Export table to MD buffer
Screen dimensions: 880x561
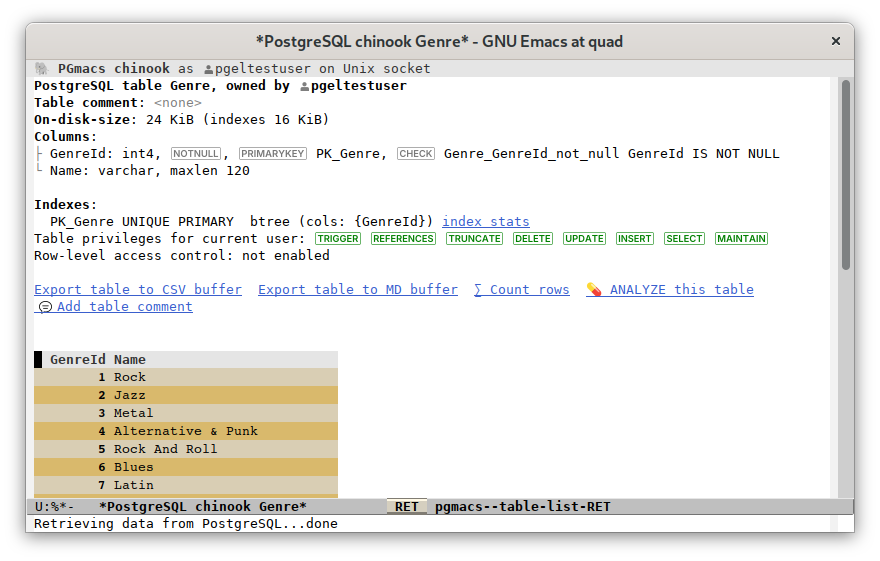tap(358, 289)
